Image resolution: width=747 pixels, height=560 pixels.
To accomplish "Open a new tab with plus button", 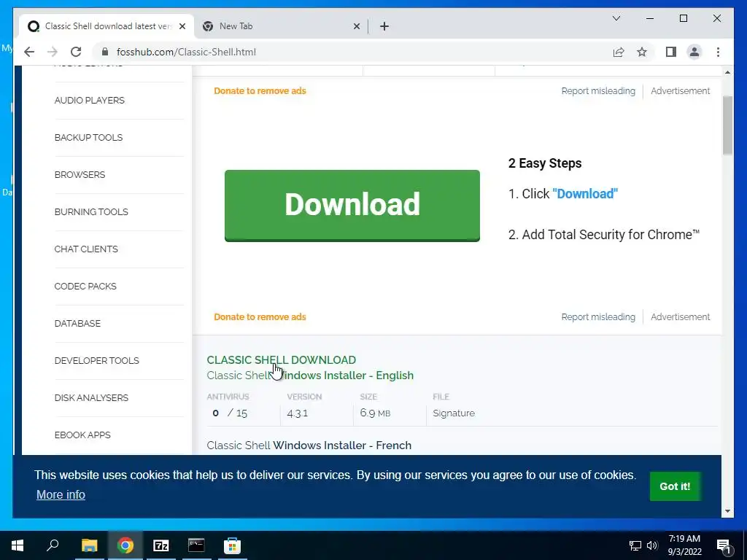I will [384, 26].
